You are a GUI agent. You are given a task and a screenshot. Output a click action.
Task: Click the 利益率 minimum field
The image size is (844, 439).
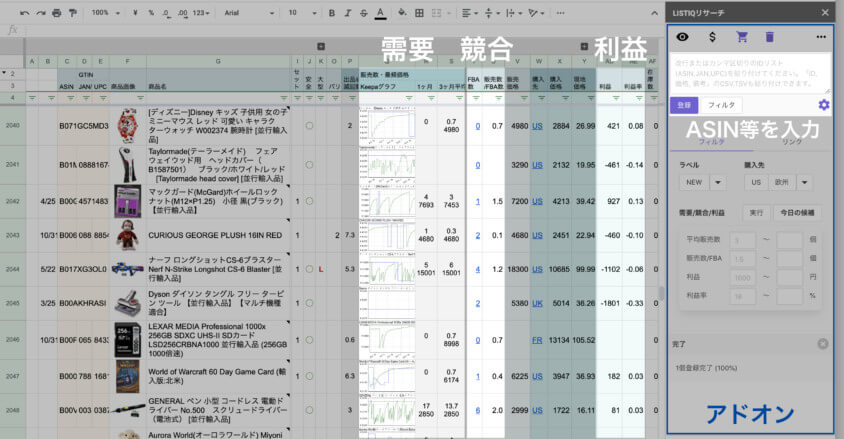pos(742,296)
